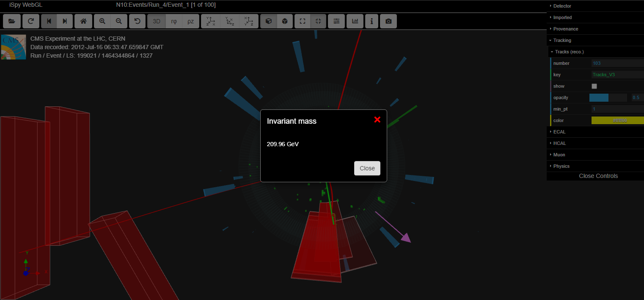The height and width of the screenshot is (300, 644).
Task: Reset view with the home icon
Action: (x=83, y=21)
